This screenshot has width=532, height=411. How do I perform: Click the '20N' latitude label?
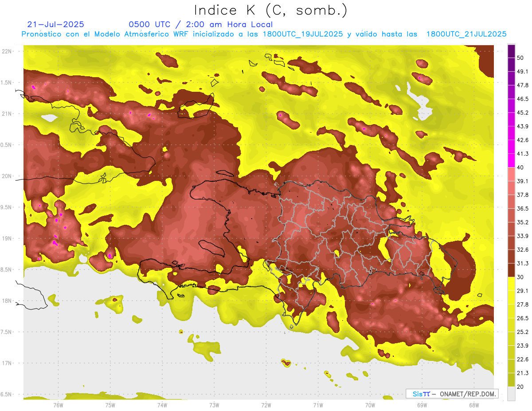pos(8,176)
